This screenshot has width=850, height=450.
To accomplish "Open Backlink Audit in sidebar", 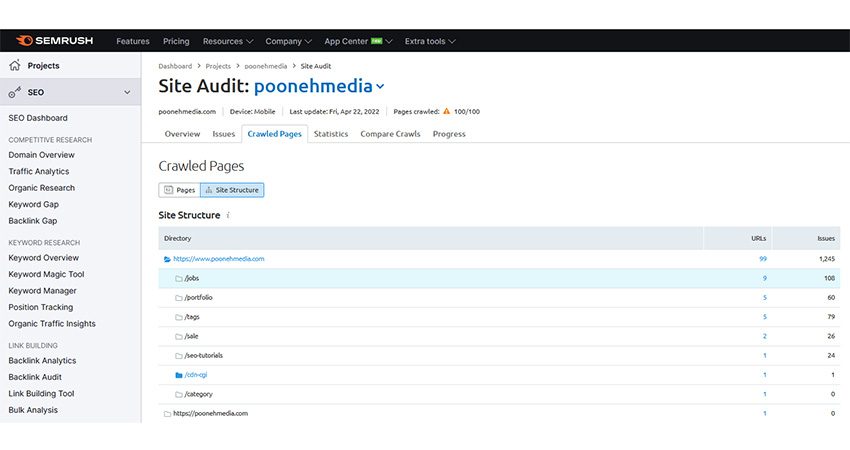I will (x=35, y=377).
